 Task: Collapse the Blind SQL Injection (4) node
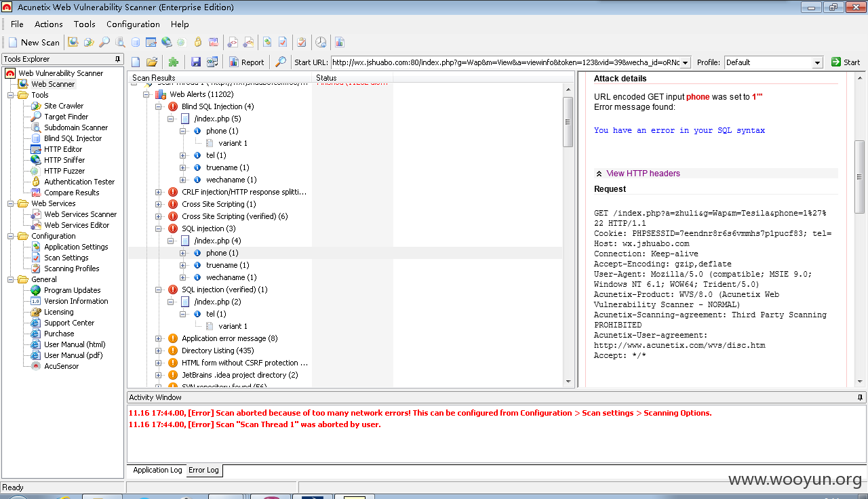point(159,106)
